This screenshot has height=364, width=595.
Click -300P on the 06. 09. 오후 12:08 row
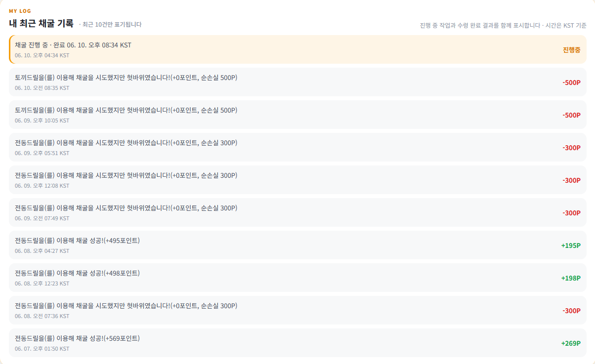tap(571, 180)
